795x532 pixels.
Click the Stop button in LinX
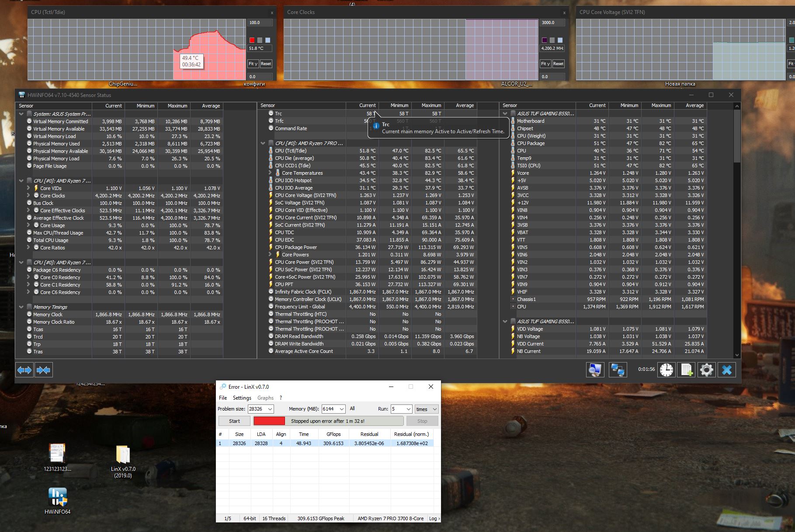422,421
